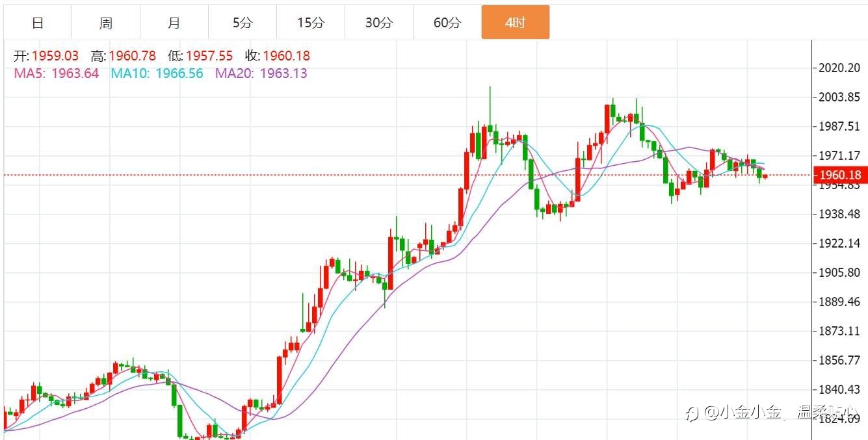Click the tallest green candle wick near 2003.85
Viewport: 868px width, 440px height.
tap(490, 104)
